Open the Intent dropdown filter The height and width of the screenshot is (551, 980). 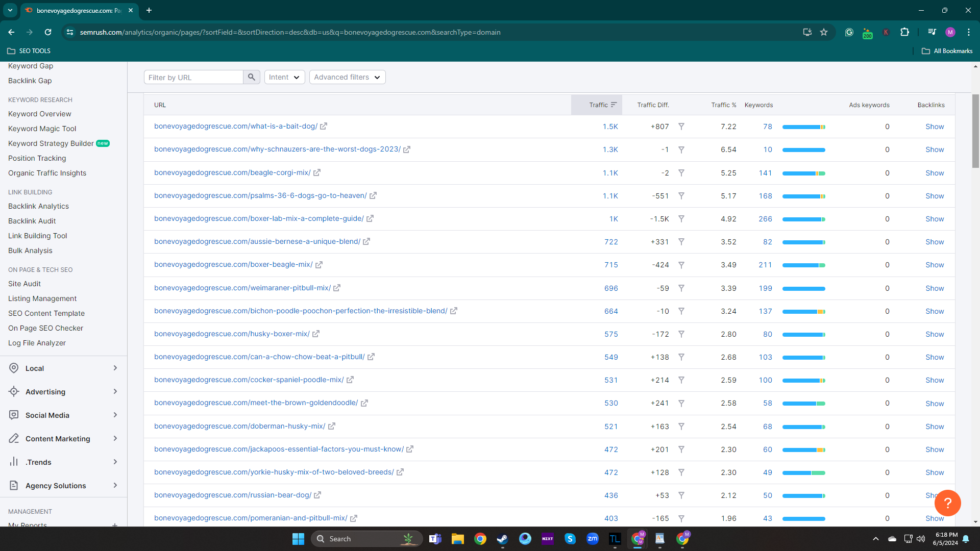click(284, 77)
